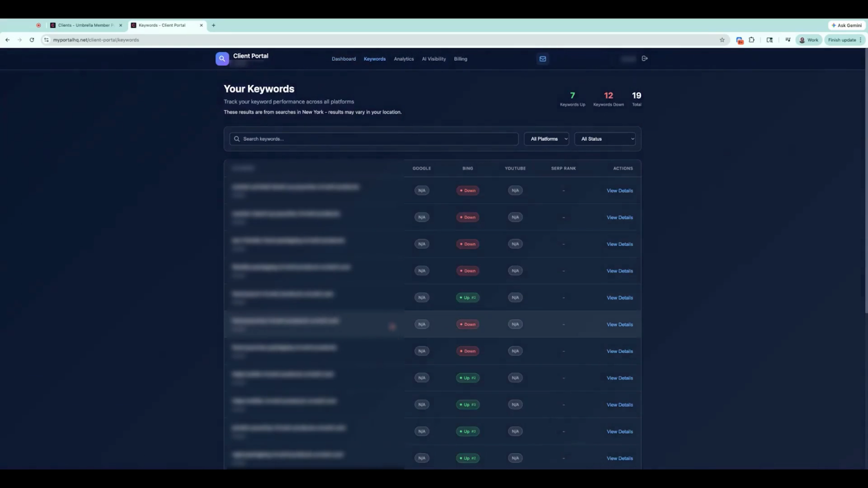Click the YOUTUBE column header
Screen dimensions: 868x488
(x=515, y=168)
